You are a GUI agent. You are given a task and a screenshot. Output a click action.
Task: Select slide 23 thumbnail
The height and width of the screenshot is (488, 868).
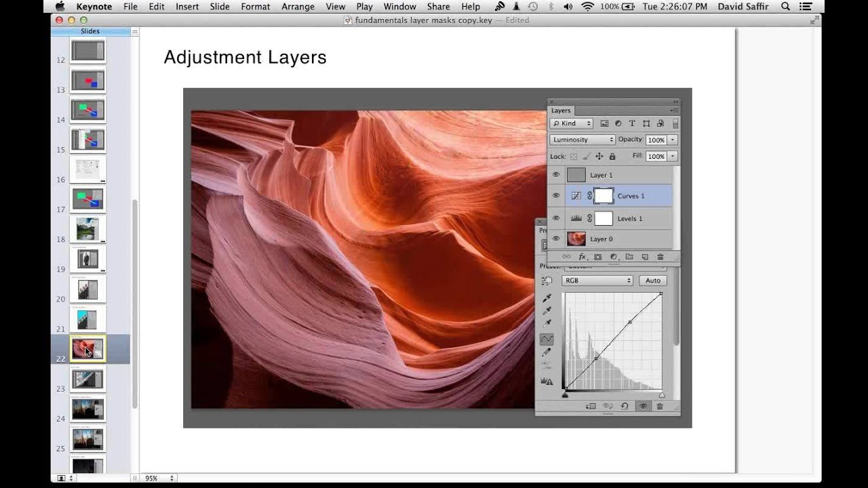[x=88, y=380]
